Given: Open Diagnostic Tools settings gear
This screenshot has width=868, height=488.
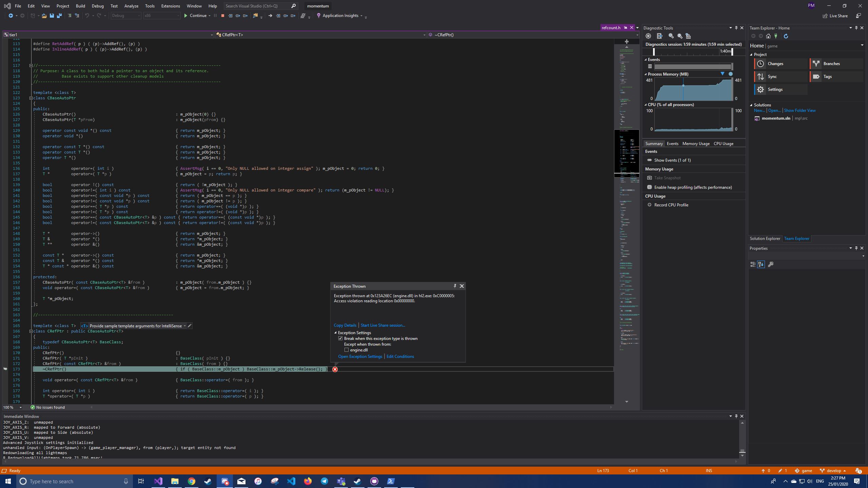Looking at the screenshot, I should point(648,36).
